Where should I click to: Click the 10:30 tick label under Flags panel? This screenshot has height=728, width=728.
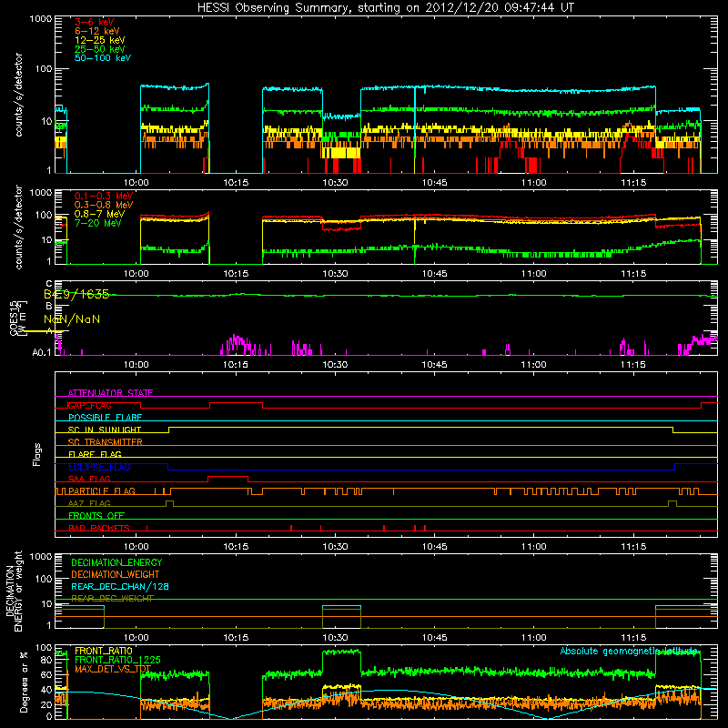pyautogui.click(x=335, y=547)
